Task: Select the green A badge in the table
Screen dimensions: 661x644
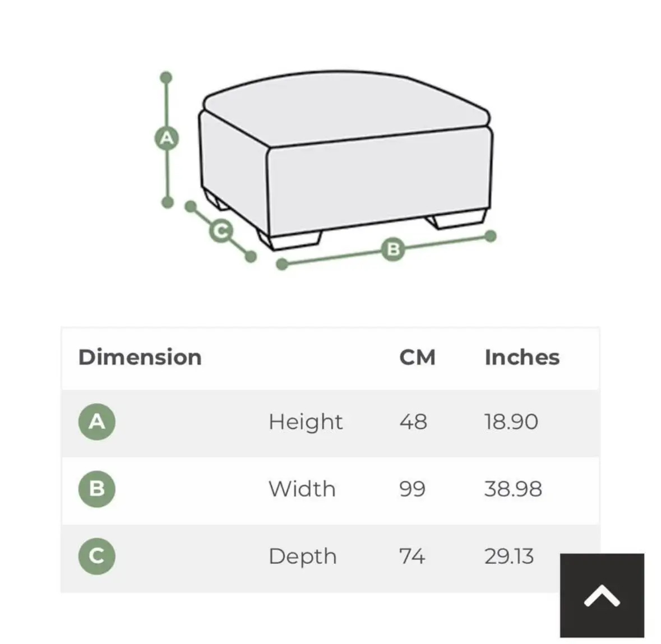Action: point(97,421)
